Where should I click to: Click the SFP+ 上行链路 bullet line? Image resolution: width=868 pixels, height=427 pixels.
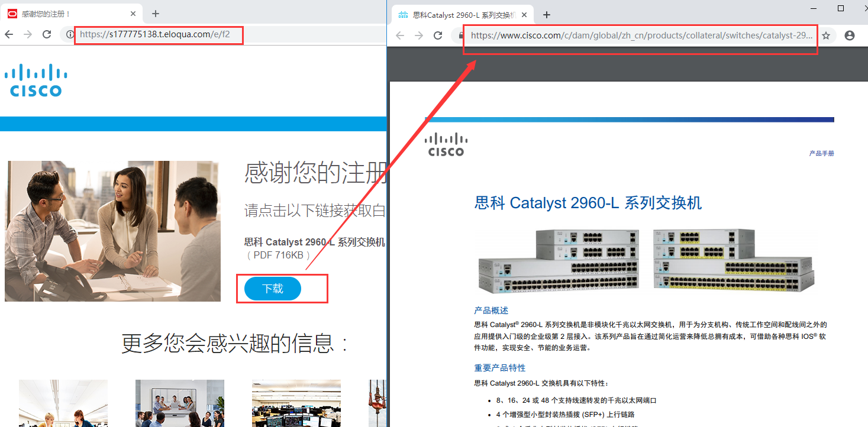[566, 415]
